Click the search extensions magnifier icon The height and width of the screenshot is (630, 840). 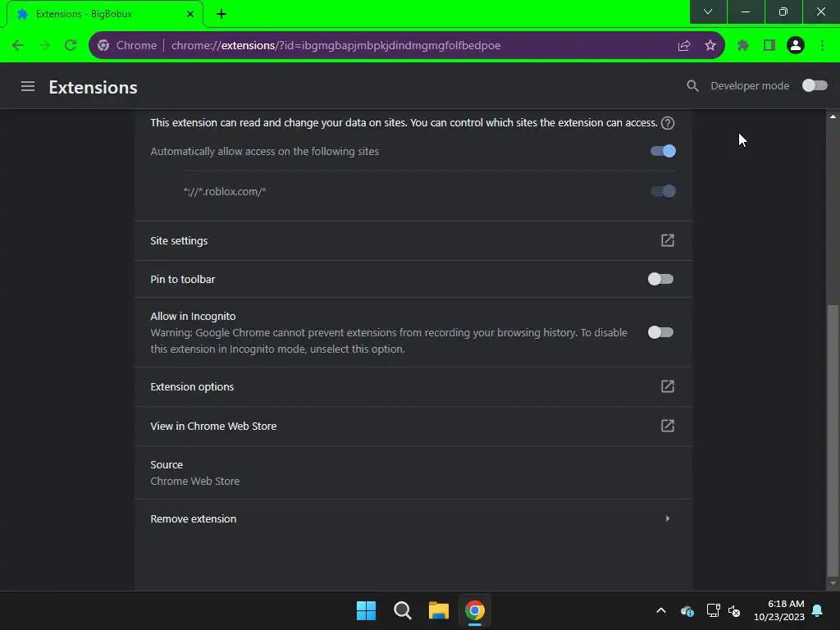(692, 85)
